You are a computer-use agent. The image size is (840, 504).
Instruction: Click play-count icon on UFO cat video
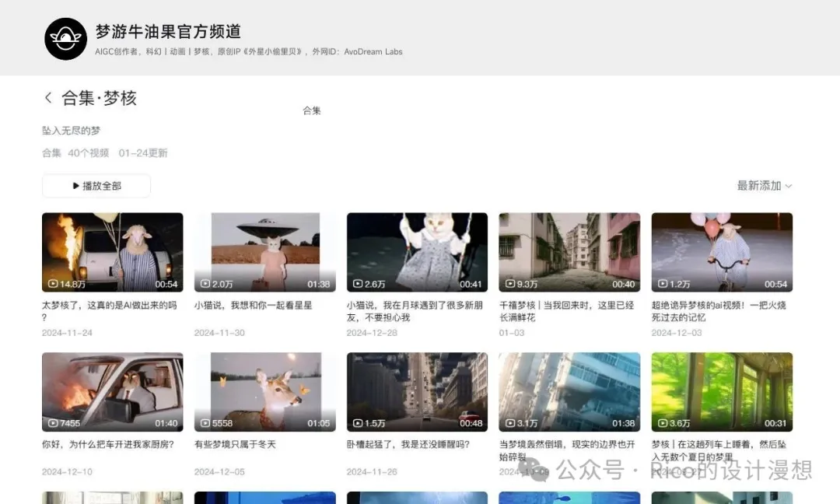point(205,285)
